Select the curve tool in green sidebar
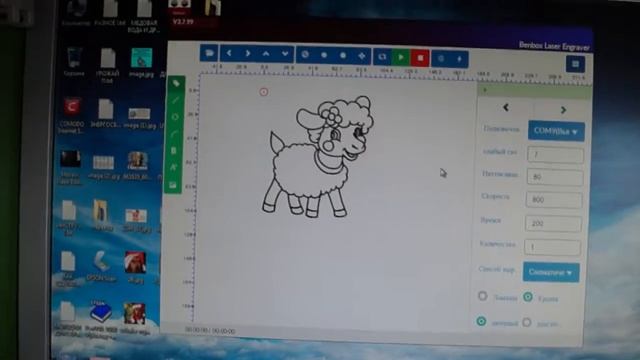The image size is (640, 360). tap(175, 134)
